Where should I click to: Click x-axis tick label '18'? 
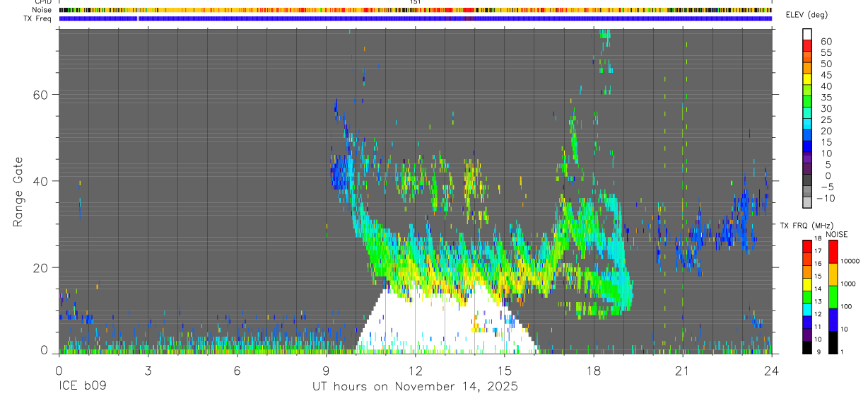click(x=594, y=371)
